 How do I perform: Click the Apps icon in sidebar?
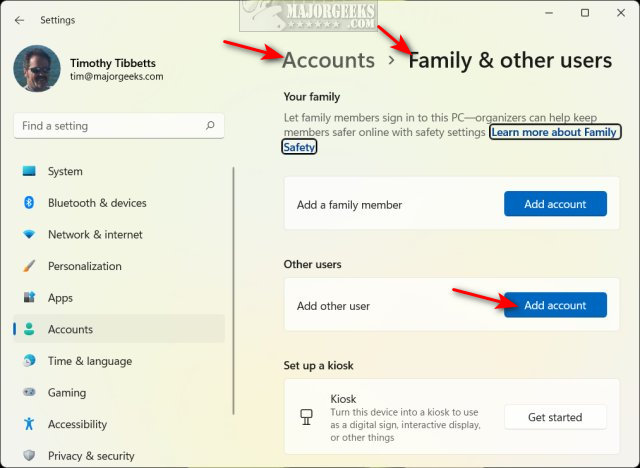coord(29,298)
